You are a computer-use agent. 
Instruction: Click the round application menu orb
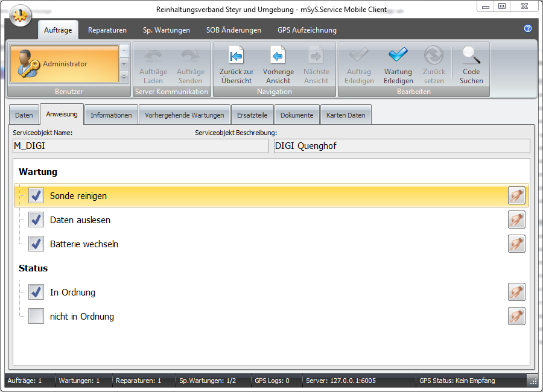tap(20, 16)
